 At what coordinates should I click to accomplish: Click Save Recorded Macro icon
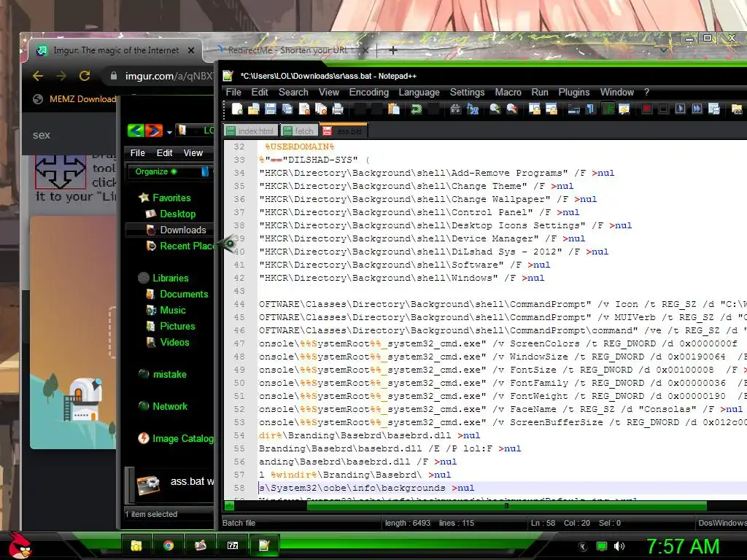tap(713, 109)
